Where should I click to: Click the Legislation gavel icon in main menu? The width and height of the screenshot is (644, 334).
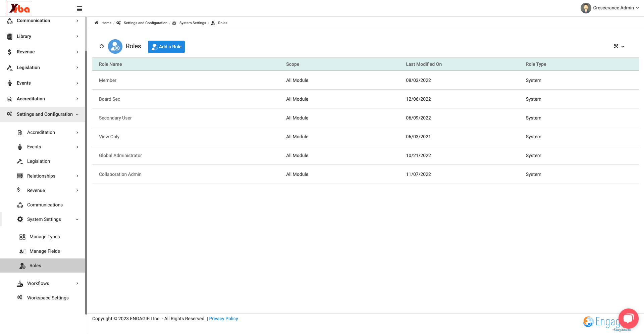coord(10,67)
